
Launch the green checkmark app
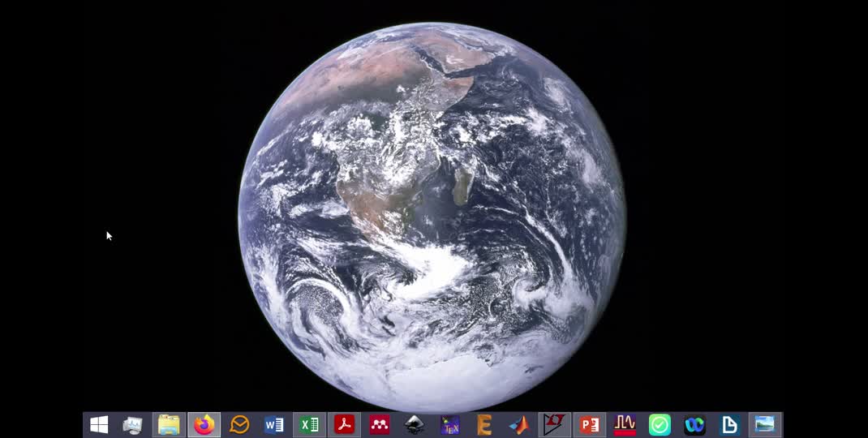pyautogui.click(x=660, y=425)
